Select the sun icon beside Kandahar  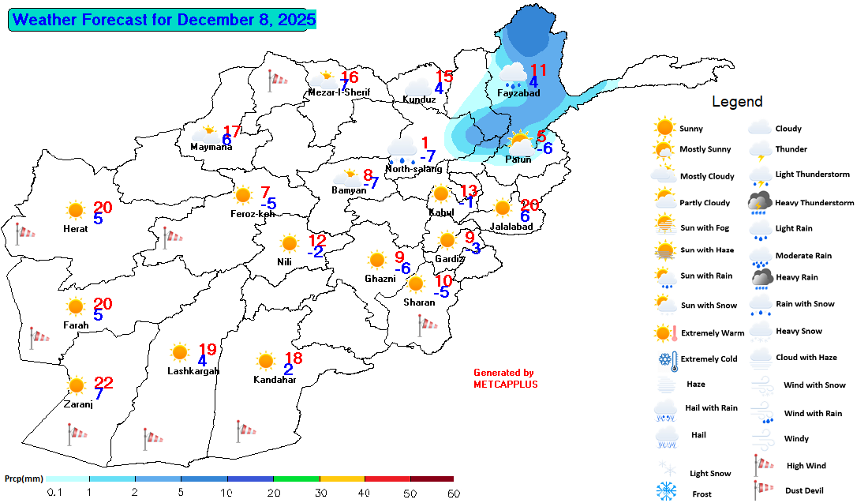[x=266, y=362]
